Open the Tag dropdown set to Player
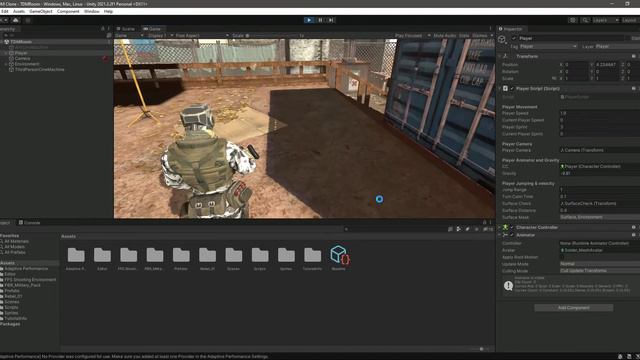The height and width of the screenshot is (360, 640). 548,47
